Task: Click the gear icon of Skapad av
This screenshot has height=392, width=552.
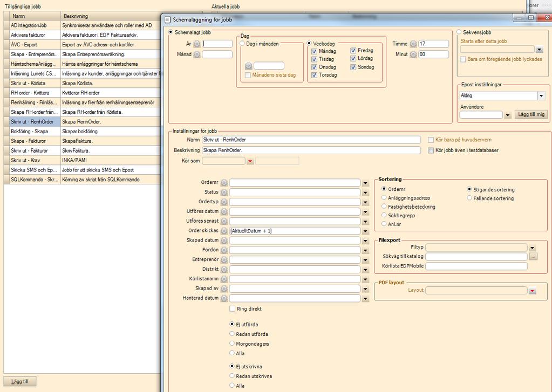Action: point(224,289)
